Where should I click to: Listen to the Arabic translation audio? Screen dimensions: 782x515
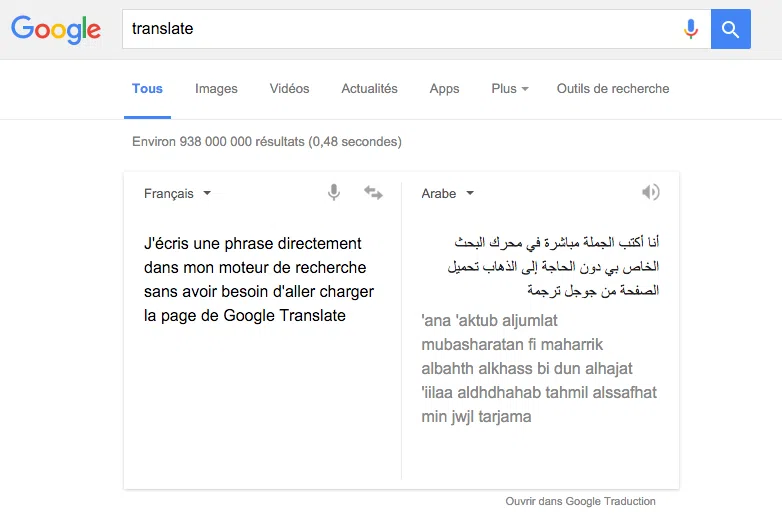click(650, 192)
